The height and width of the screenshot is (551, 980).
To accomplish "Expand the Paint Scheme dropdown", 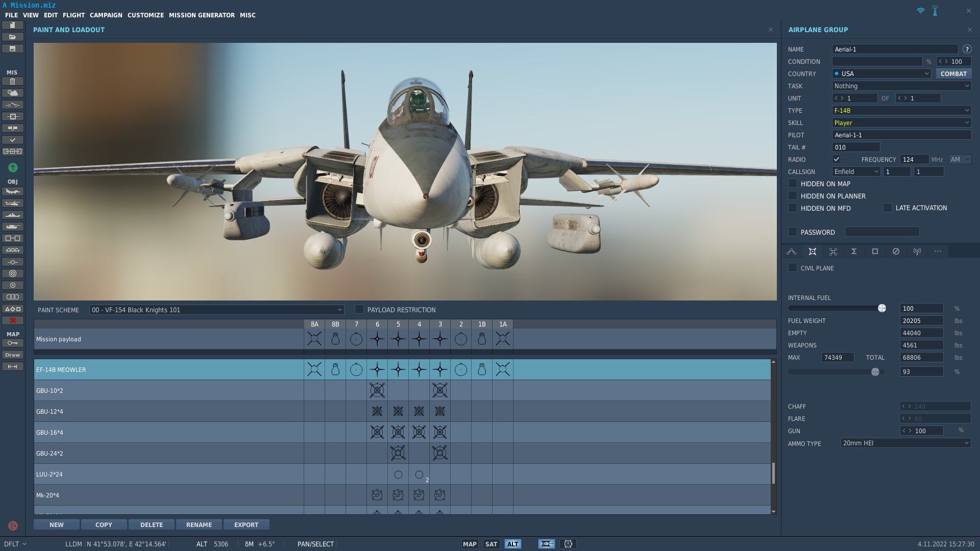I will click(216, 310).
